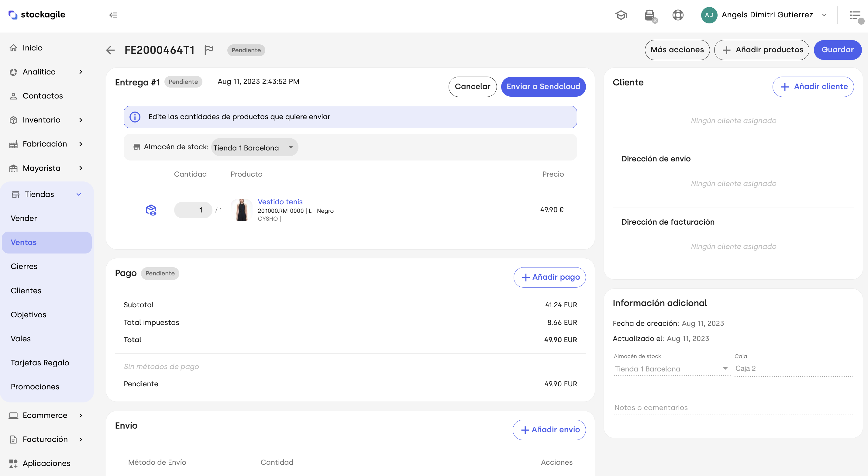
Task: Expand the Analítica submenu chevron
Action: coord(81,71)
